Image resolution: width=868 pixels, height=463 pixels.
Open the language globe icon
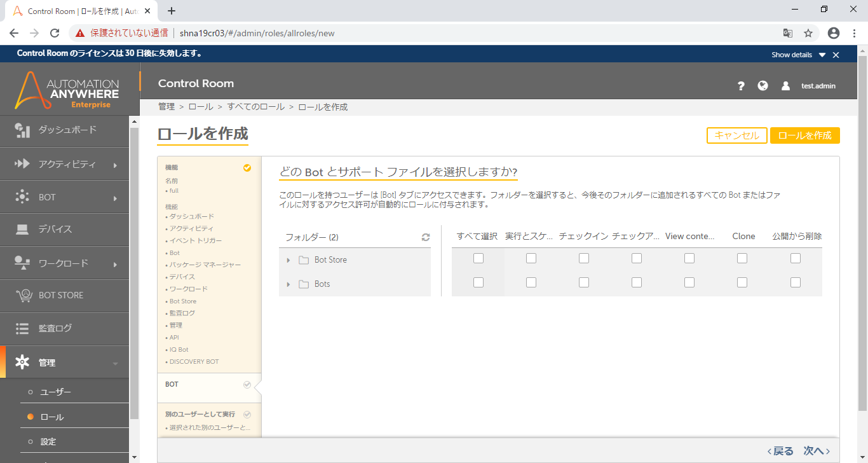763,86
